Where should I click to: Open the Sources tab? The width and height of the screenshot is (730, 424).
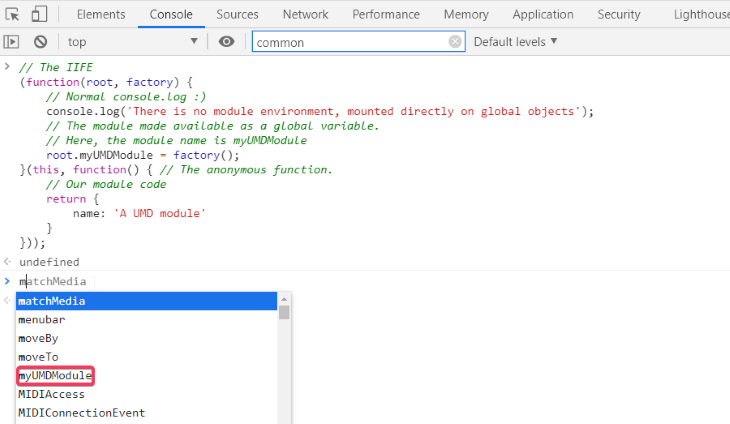pos(237,14)
